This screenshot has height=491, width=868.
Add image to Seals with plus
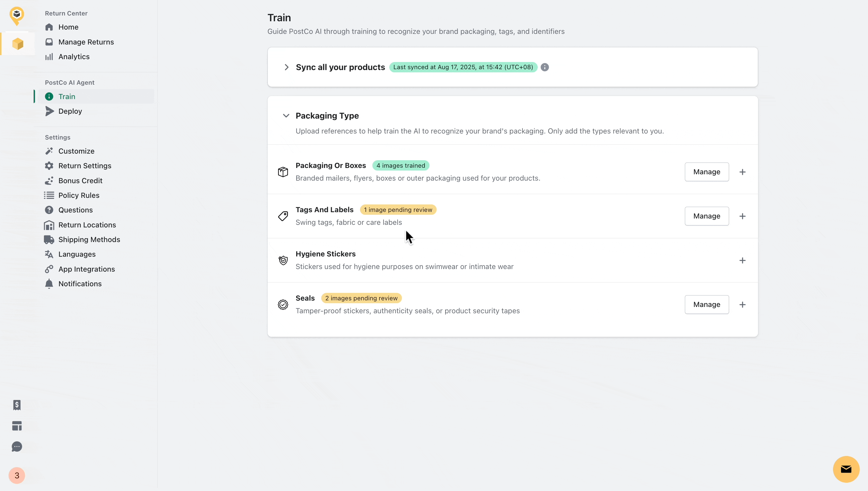(x=743, y=305)
